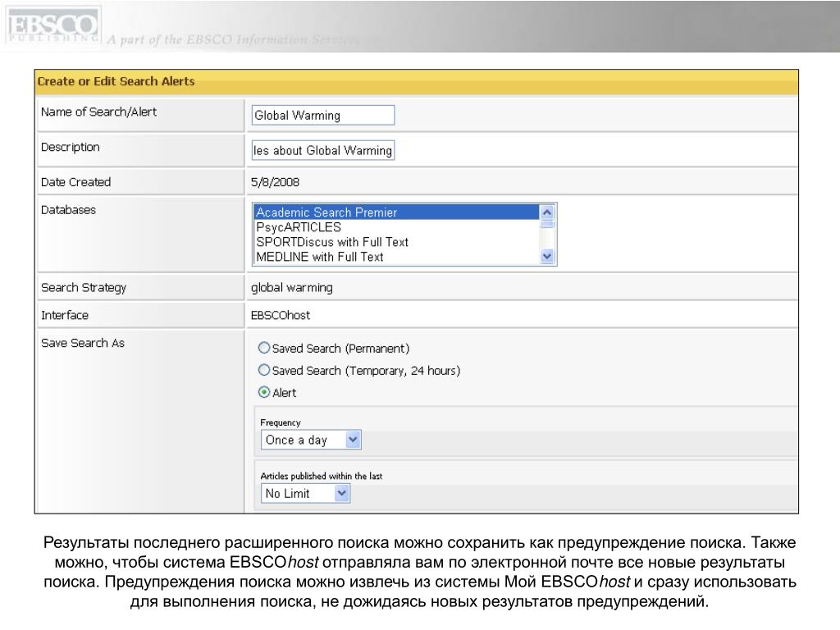Pick MEDLINE with Full Text database
Viewport: 840px width, 630px height.
click(396, 257)
